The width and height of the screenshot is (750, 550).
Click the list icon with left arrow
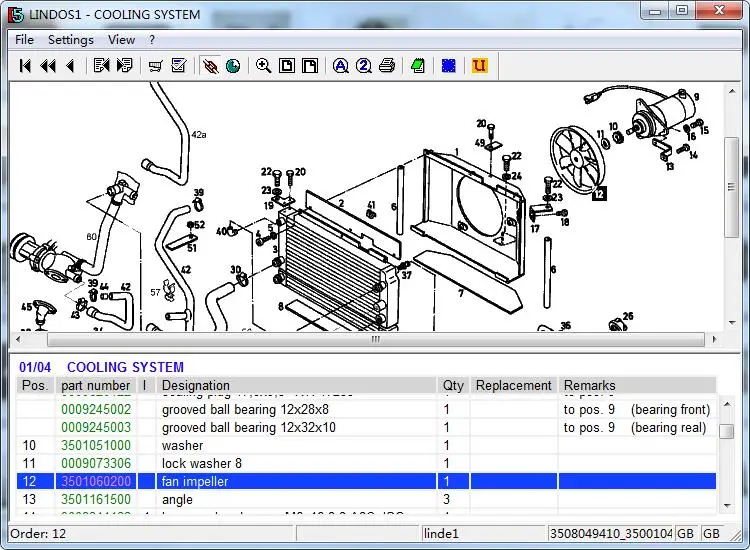coord(101,66)
